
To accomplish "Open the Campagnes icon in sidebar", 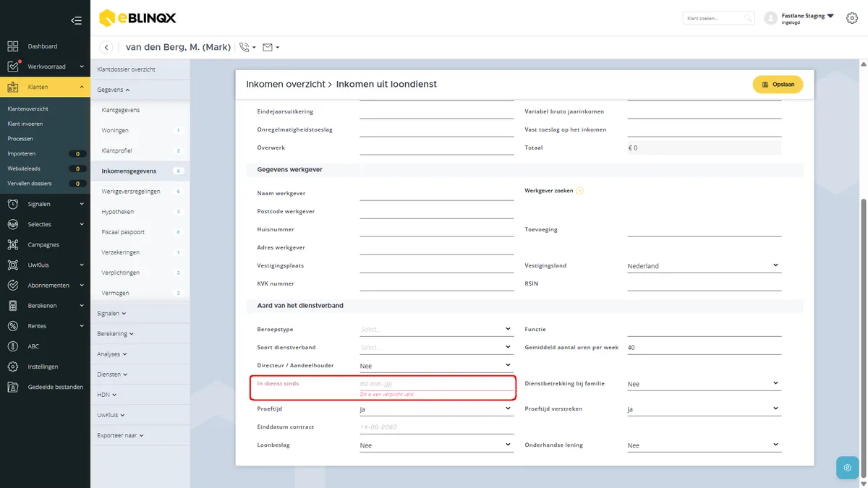I will 13,244.
